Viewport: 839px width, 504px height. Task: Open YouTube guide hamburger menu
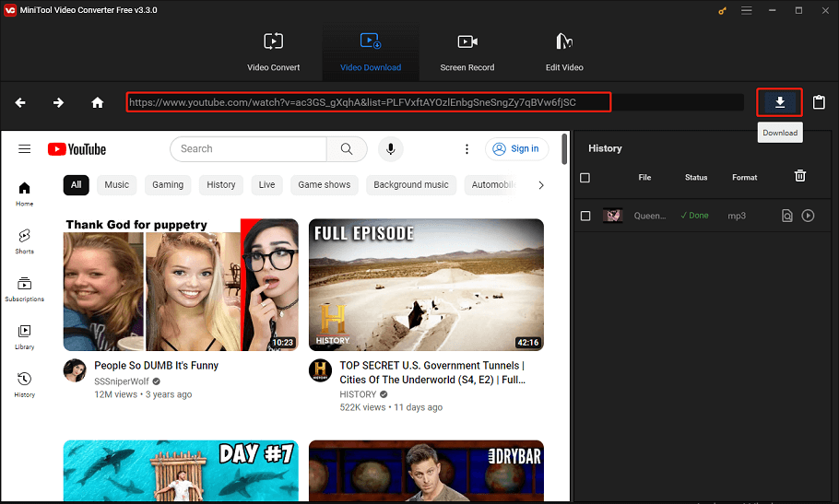pyautogui.click(x=25, y=148)
